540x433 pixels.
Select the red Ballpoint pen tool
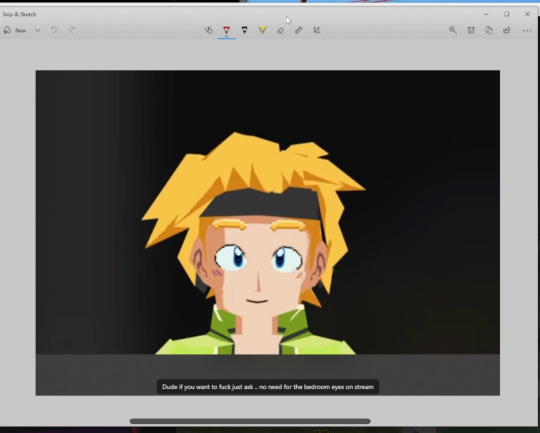click(226, 30)
